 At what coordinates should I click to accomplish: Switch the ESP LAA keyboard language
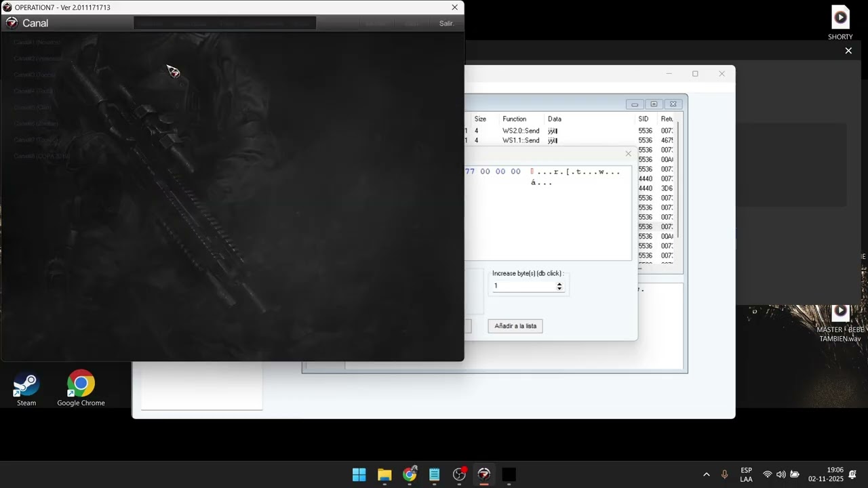click(746, 474)
